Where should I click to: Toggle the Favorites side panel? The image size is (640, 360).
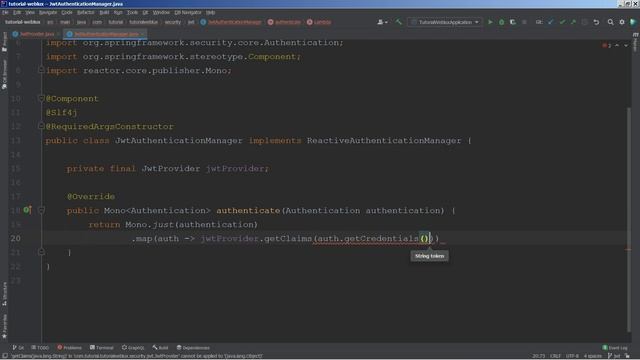point(4,327)
